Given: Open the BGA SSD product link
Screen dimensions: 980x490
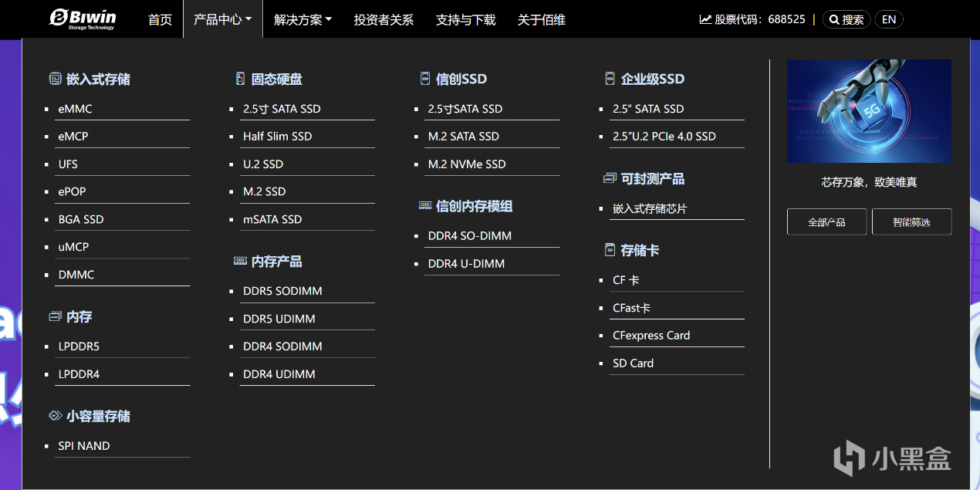Looking at the screenshot, I should [x=81, y=219].
